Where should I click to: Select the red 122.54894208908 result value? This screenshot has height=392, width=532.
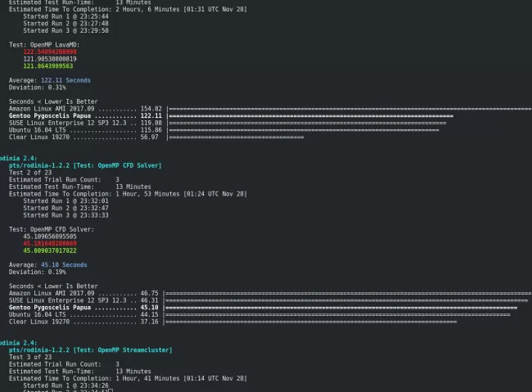(x=50, y=52)
